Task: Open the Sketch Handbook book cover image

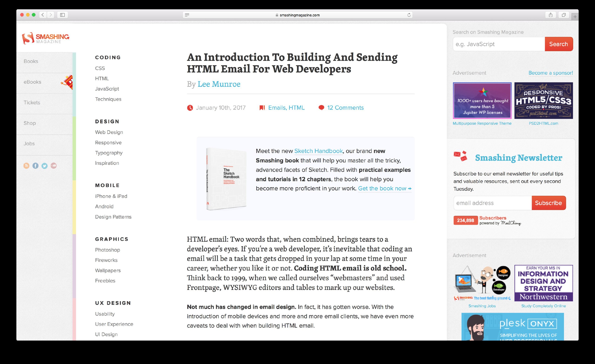Action: [x=226, y=179]
